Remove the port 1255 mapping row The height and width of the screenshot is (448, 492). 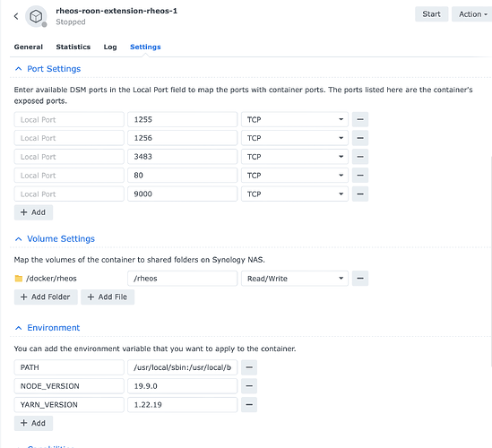click(x=360, y=119)
